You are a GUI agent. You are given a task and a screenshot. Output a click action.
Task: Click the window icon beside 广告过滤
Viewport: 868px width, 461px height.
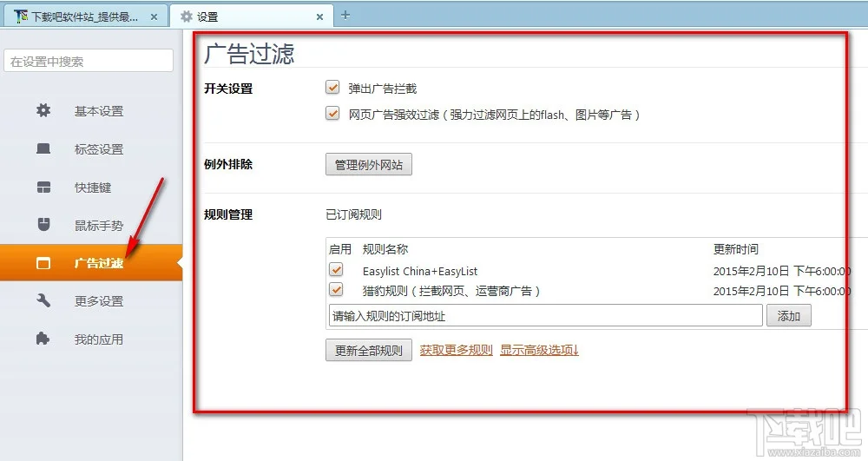(x=43, y=263)
